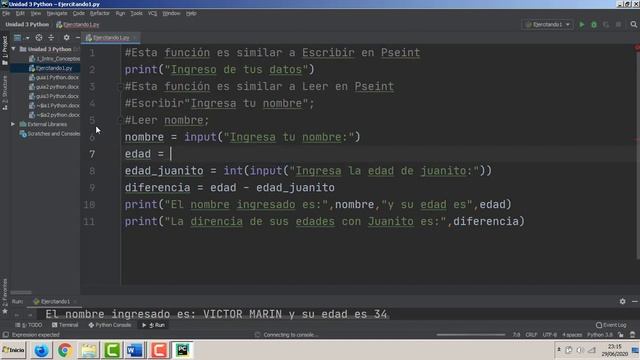
Task: Click the taskbar clock showing 23:15
Action: pyautogui.click(x=614, y=347)
